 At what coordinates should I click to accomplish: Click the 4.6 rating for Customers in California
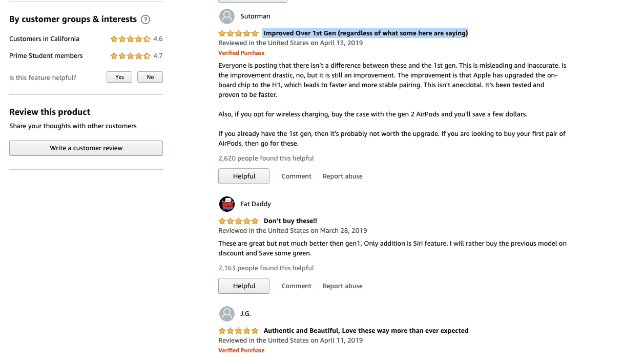click(158, 38)
